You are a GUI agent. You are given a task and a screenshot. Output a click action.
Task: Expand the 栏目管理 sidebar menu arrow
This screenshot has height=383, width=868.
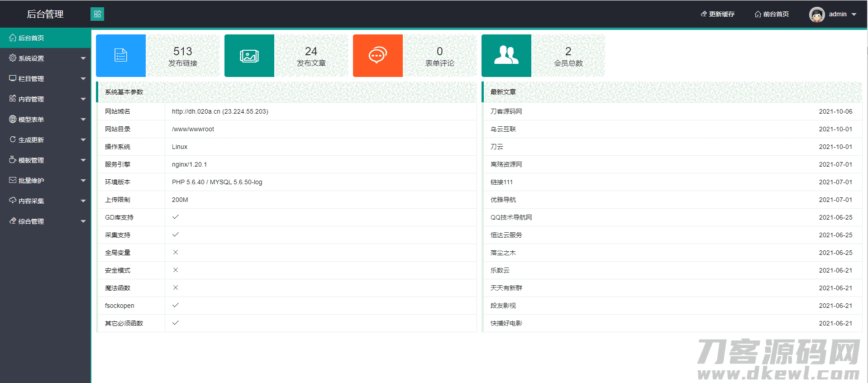(83, 79)
